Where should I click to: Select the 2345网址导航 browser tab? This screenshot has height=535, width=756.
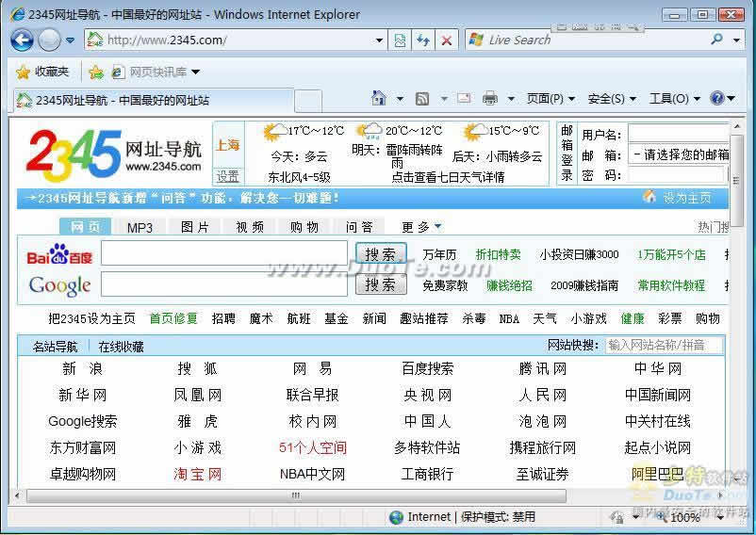[x=154, y=101]
